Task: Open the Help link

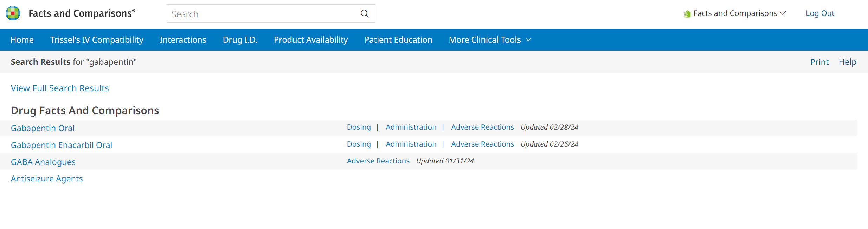Action: (847, 62)
